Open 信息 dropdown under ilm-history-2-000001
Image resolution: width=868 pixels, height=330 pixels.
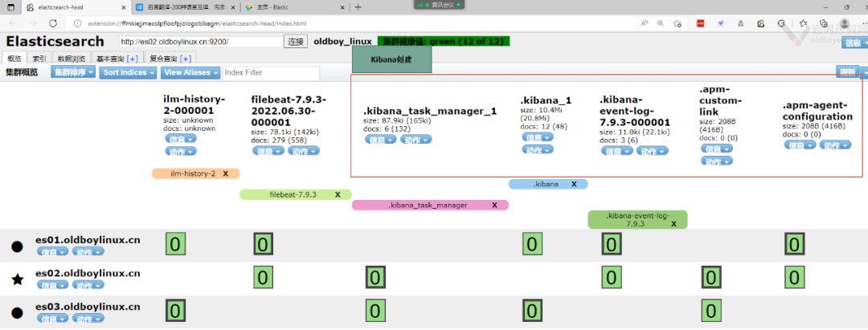coord(181,139)
